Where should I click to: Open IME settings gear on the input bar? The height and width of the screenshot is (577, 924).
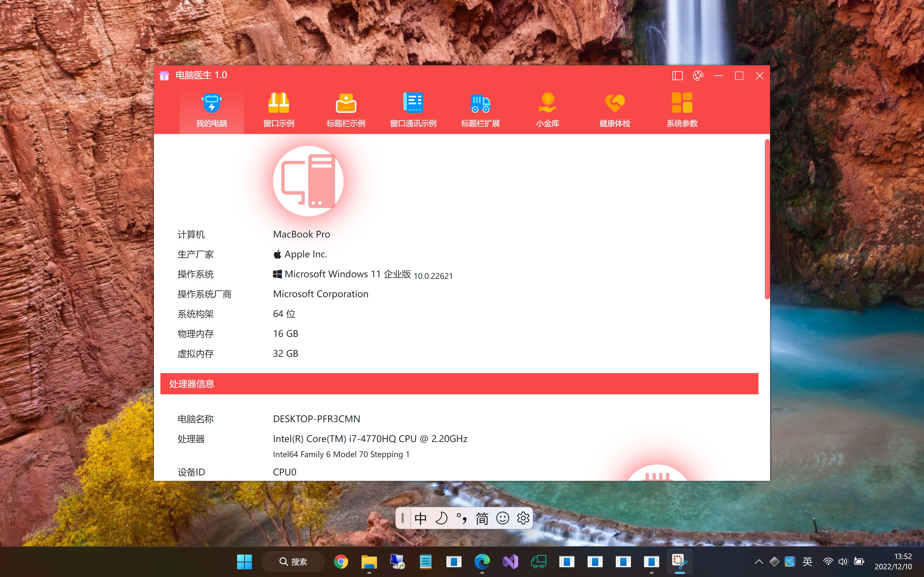point(523,518)
